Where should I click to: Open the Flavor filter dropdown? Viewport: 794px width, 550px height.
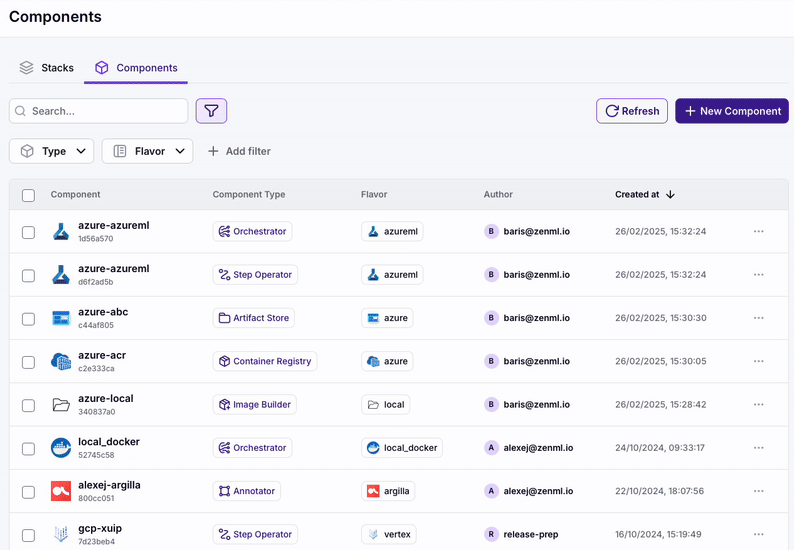pyautogui.click(x=147, y=151)
